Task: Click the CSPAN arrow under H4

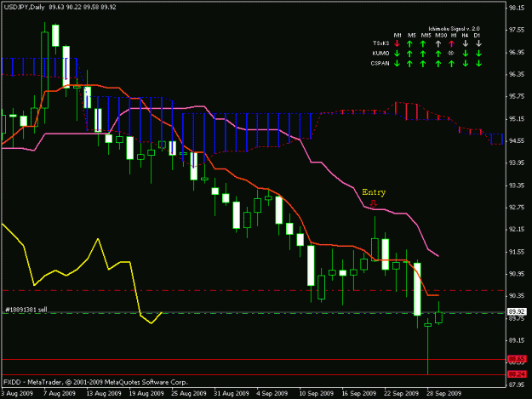Action: click(x=466, y=64)
